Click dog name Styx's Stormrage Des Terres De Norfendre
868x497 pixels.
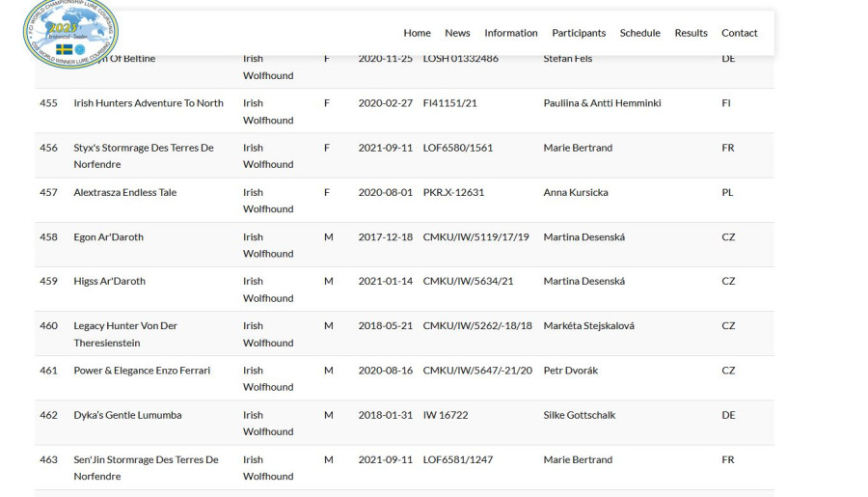(144, 155)
